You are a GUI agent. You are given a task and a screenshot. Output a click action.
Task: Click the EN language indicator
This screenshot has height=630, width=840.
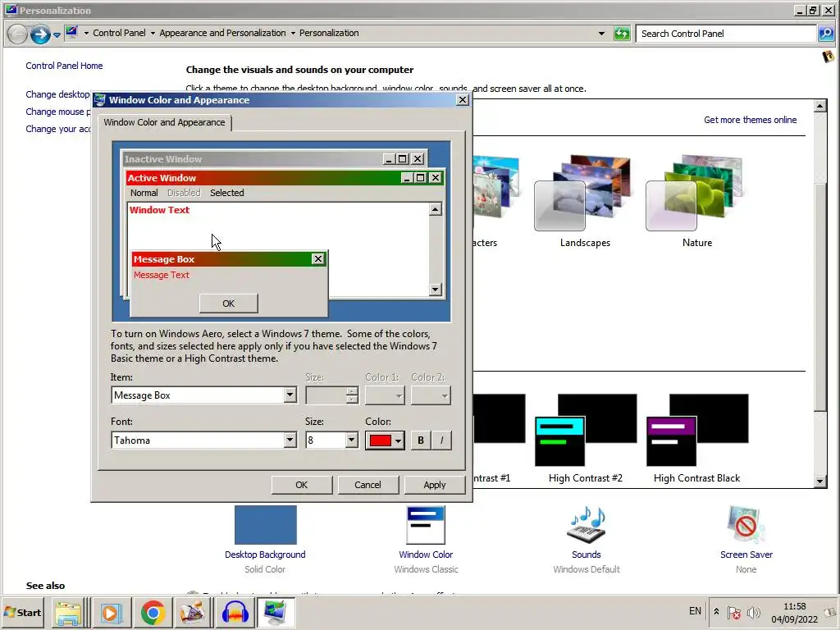pos(695,611)
